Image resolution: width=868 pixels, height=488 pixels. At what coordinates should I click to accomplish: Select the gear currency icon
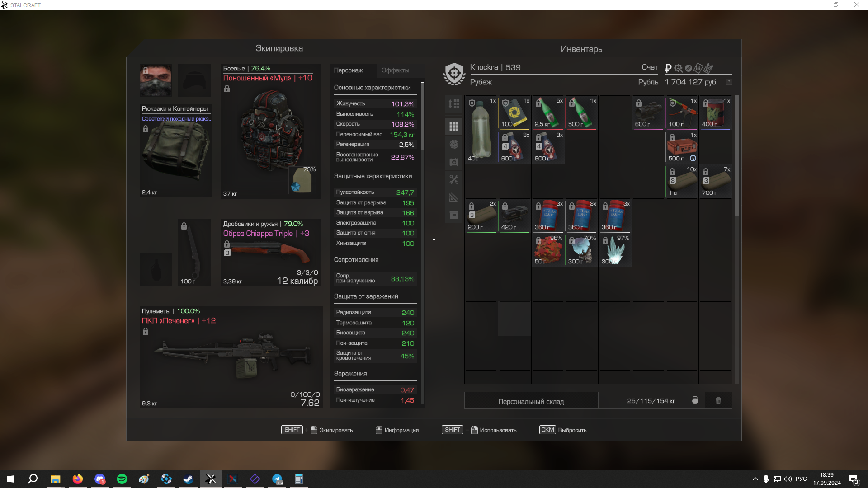click(x=678, y=68)
